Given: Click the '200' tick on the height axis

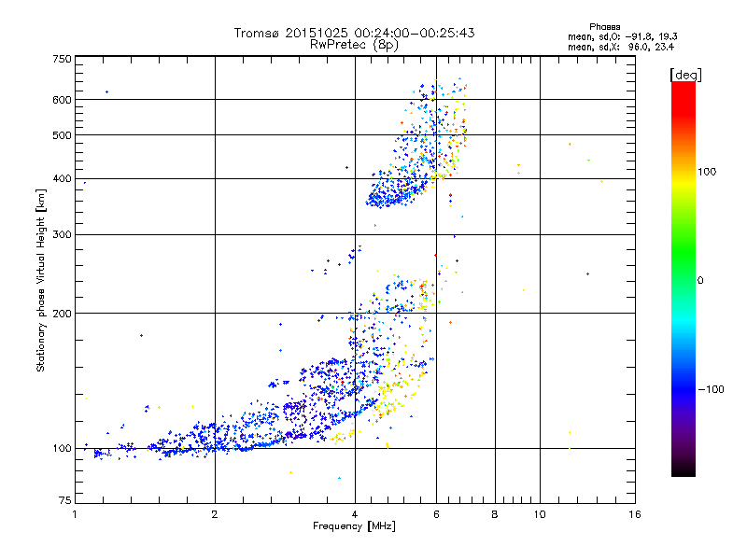Looking at the screenshot, I should 62,314.
